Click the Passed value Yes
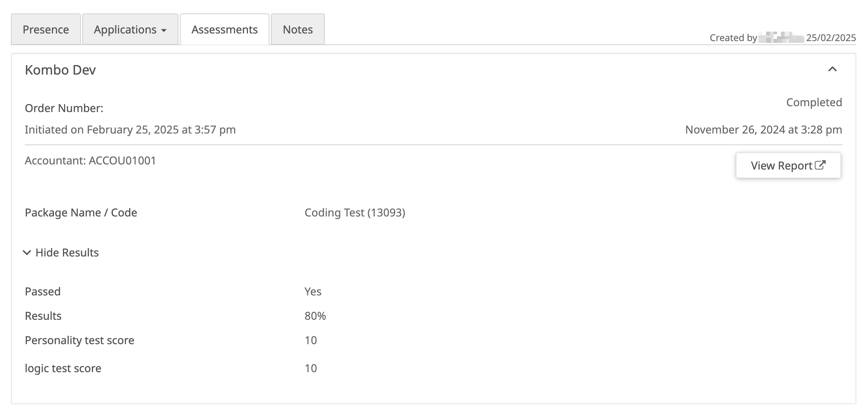 click(313, 291)
